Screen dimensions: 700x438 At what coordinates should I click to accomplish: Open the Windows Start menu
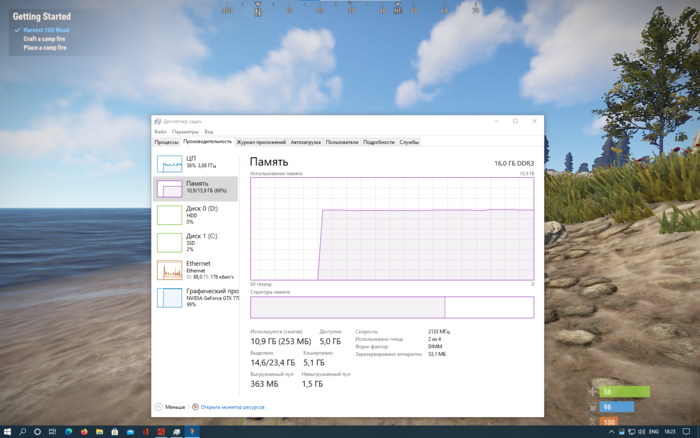coord(7,432)
